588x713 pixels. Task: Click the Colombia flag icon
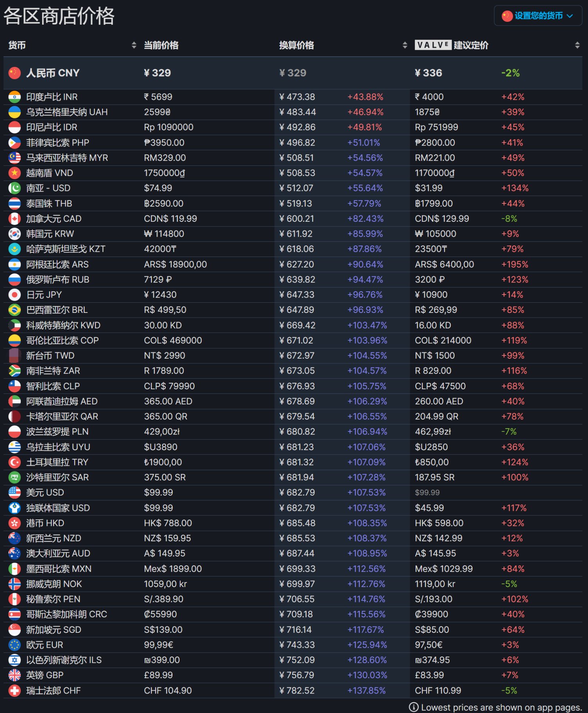(x=14, y=341)
